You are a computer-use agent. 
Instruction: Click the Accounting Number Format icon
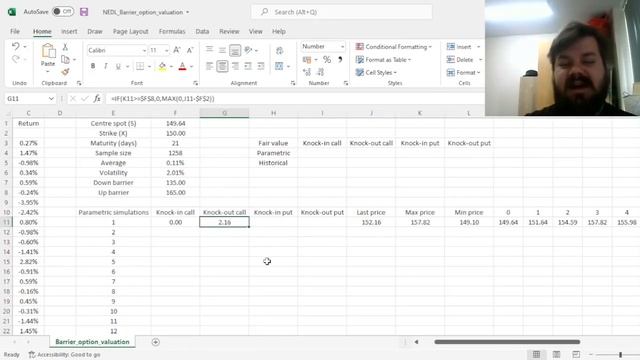pyautogui.click(x=307, y=60)
